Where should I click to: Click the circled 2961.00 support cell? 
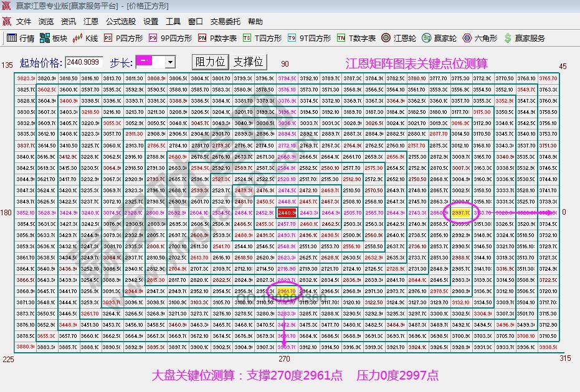tap(288, 290)
